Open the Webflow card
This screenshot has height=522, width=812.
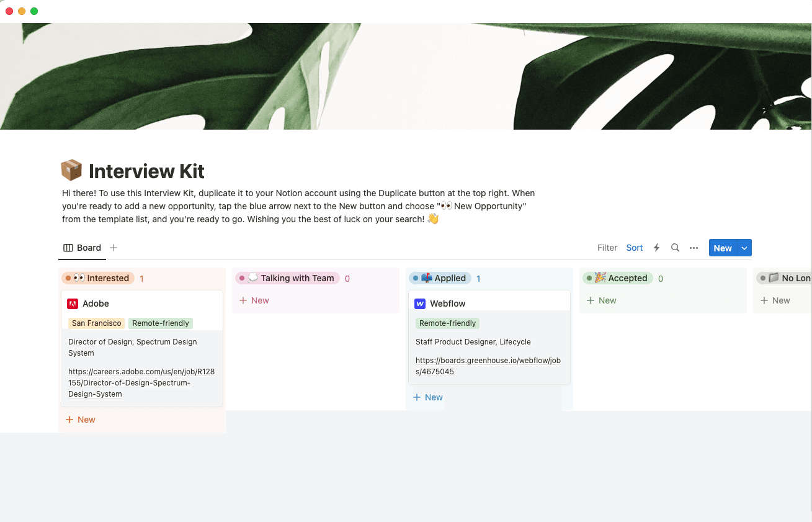tap(447, 304)
